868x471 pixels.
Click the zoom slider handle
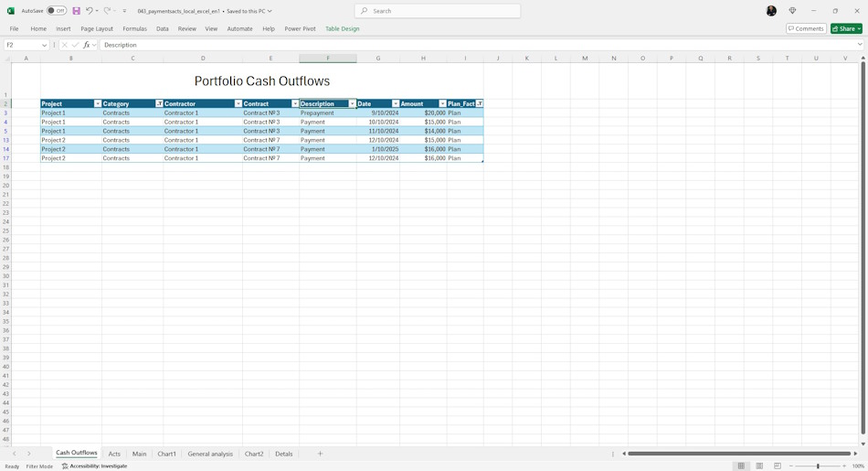tap(818, 466)
